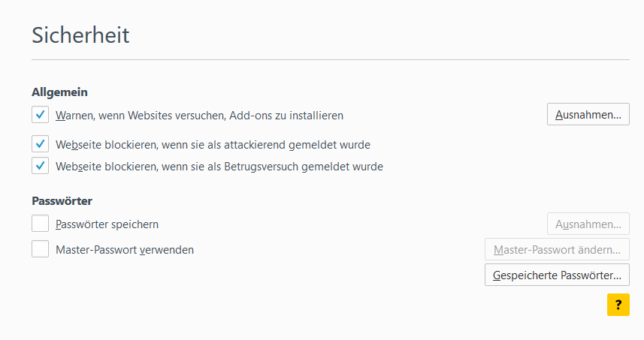Open Ausnahmen for add-on installation warnings
Screen dimensions: 644x340
[x=588, y=115]
